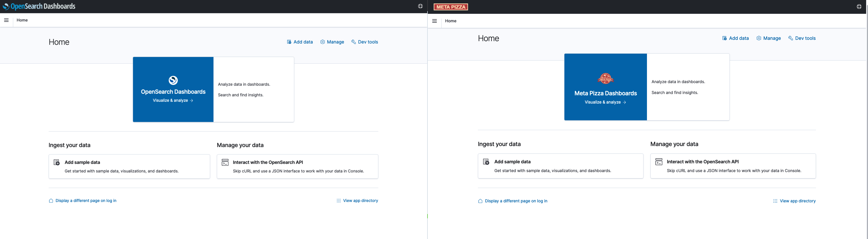868x239 pixels.
Task: Click the META PIZZA logo in right header
Action: point(451,7)
